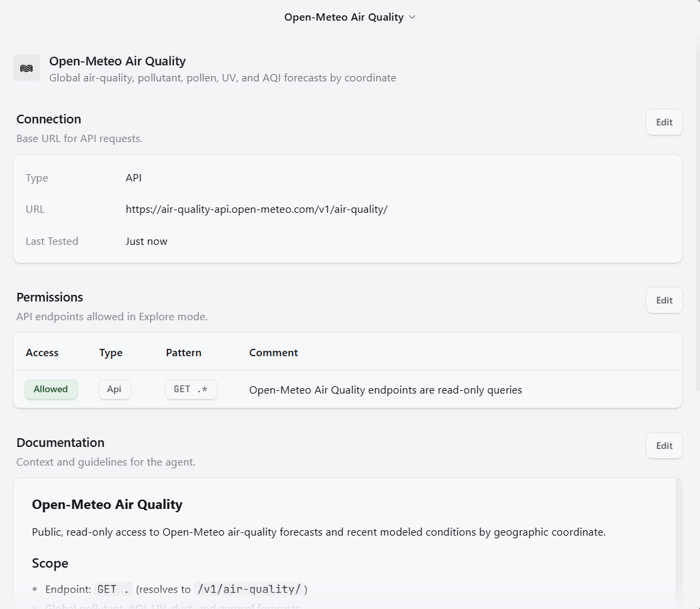Click the Access column header
This screenshot has width=700, height=609.
click(42, 353)
